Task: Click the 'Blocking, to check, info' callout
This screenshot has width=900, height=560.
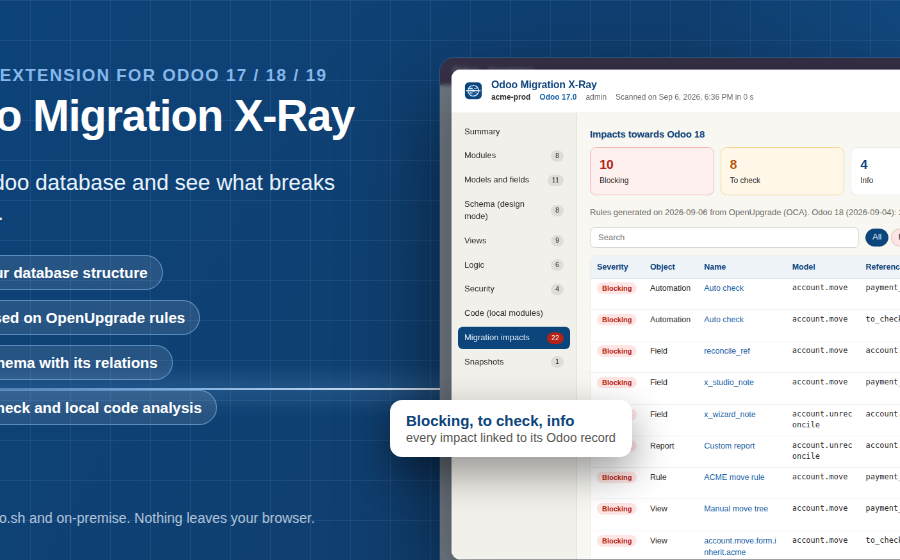Action: pyautogui.click(x=510, y=429)
